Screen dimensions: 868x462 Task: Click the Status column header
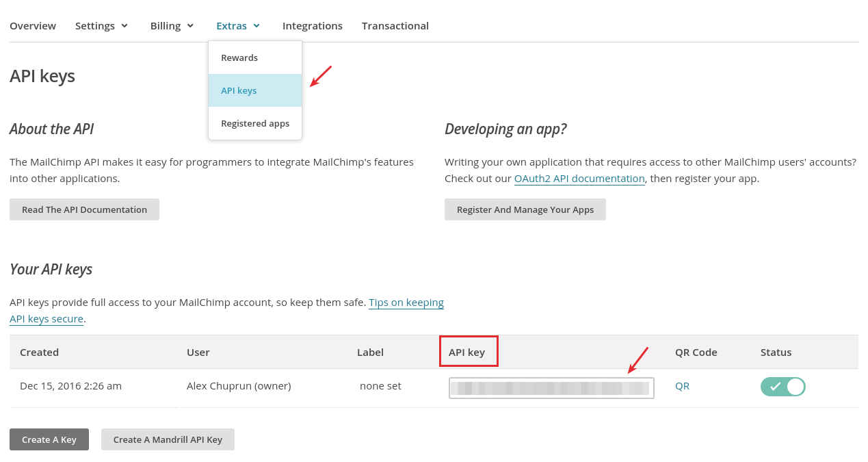pos(776,352)
